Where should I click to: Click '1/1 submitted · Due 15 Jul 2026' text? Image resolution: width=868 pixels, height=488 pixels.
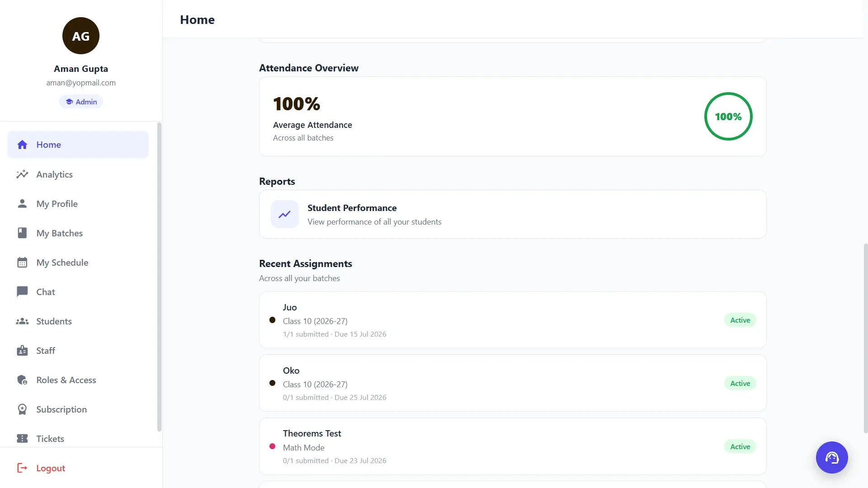click(x=335, y=334)
